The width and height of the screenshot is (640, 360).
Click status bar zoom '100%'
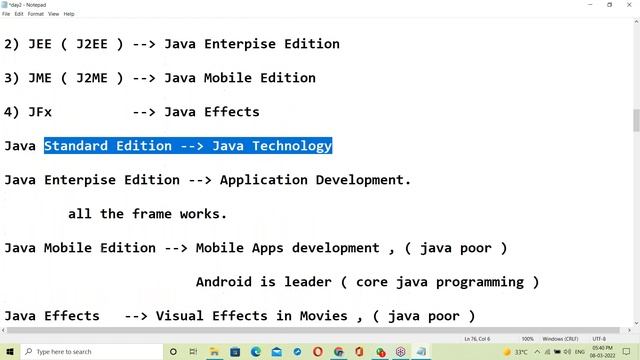tap(527, 339)
